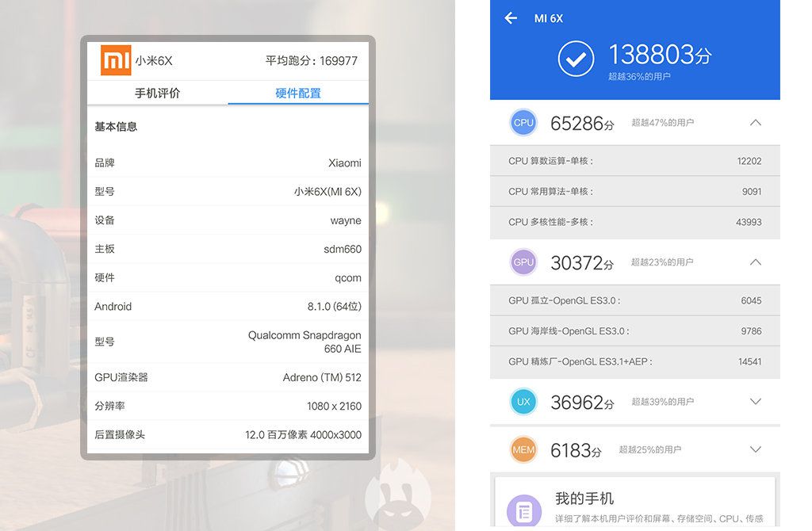The height and width of the screenshot is (531, 812).
Task: Select the CPU 算数运算-单核 row
Action: (635, 161)
